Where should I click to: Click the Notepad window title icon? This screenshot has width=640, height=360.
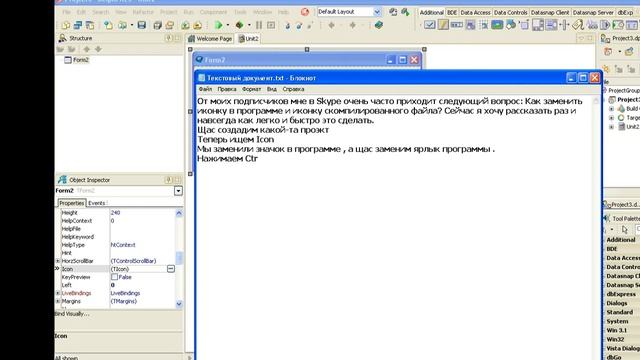tap(201, 78)
